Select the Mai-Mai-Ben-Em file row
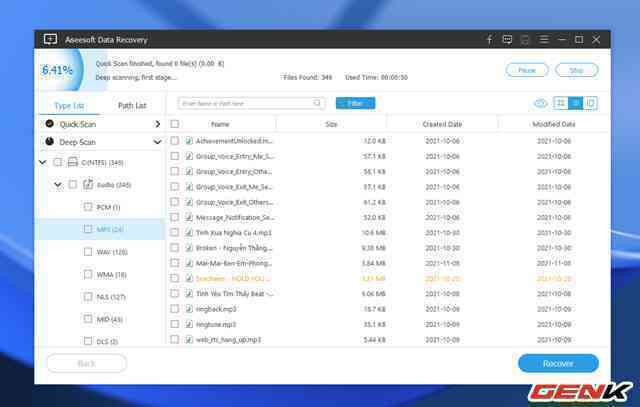Screen dimensions: 640x407 point(389,263)
